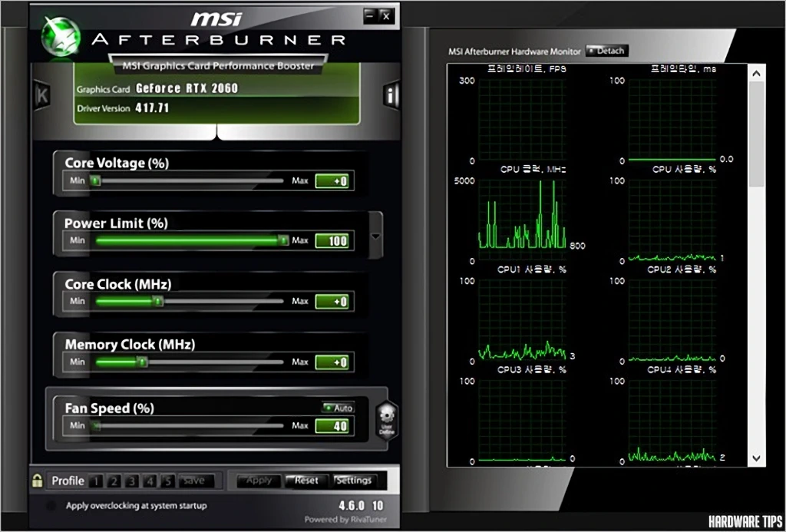Toggle the Apply overclocking at startup indicator
The width and height of the screenshot is (786, 532).
tap(51, 506)
